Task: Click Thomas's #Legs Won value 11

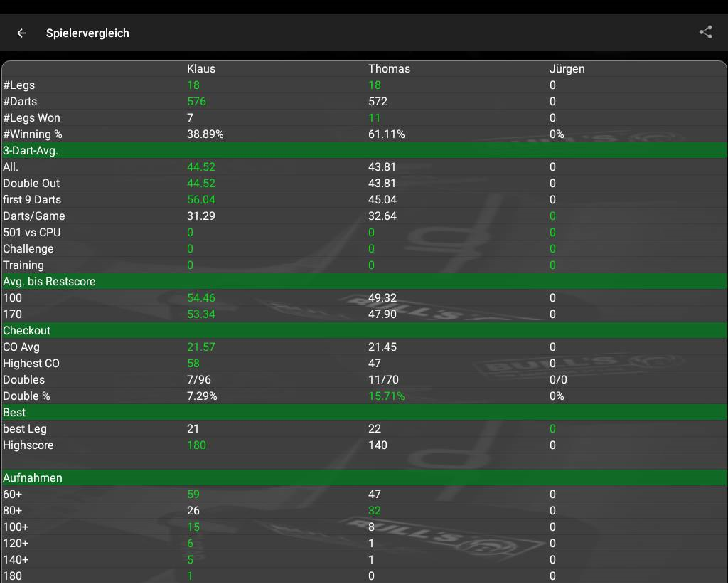Action: point(374,118)
